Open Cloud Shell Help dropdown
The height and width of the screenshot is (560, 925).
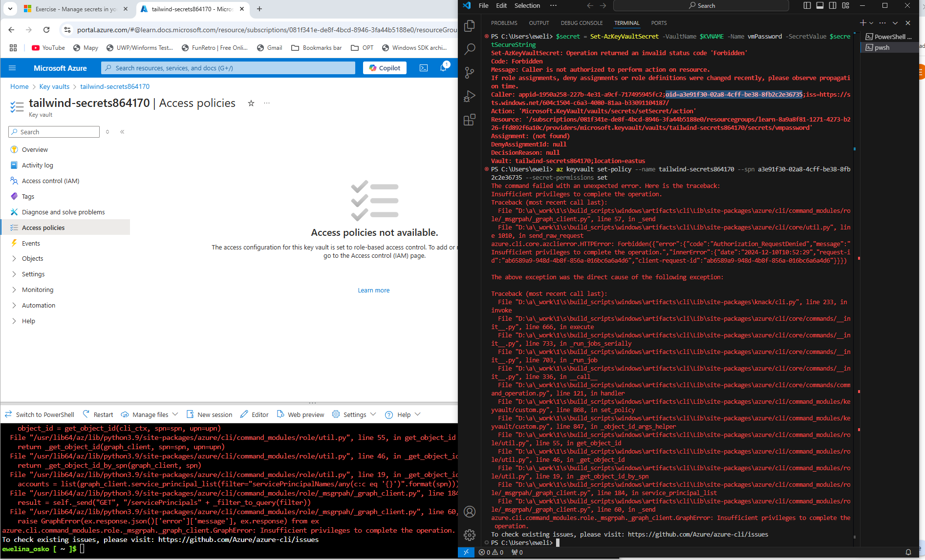click(403, 415)
